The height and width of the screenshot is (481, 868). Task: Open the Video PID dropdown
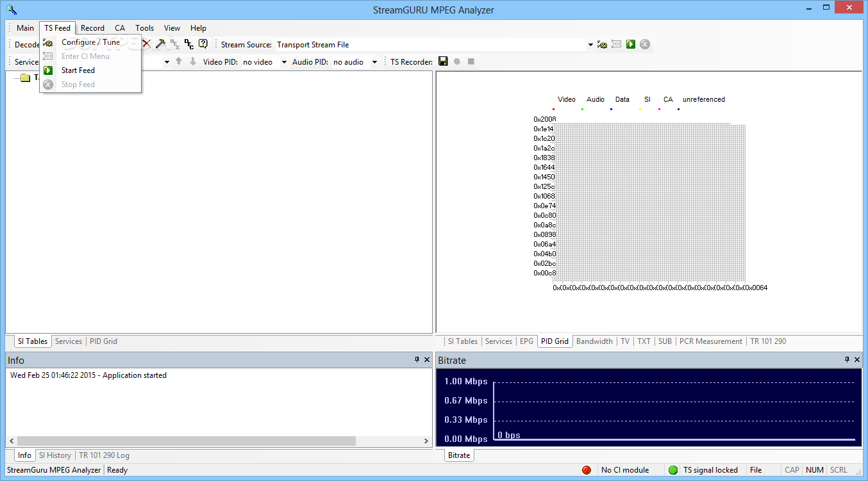click(x=285, y=62)
